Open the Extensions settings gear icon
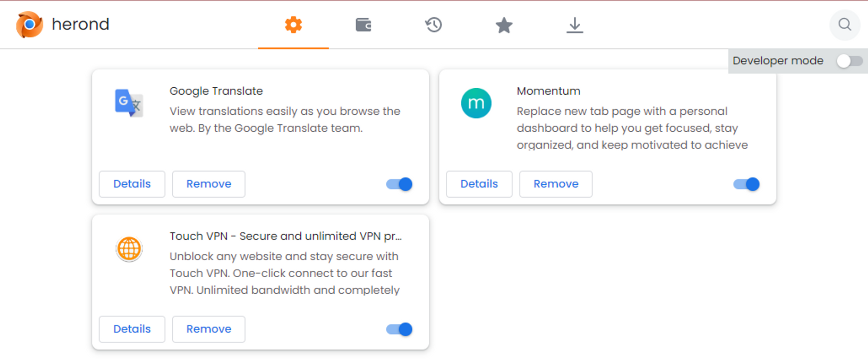This screenshot has width=868, height=362. pos(293,25)
